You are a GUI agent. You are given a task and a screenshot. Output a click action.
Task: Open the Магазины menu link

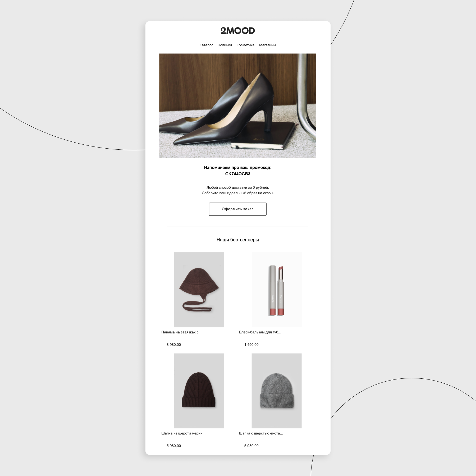click(267, 45)
